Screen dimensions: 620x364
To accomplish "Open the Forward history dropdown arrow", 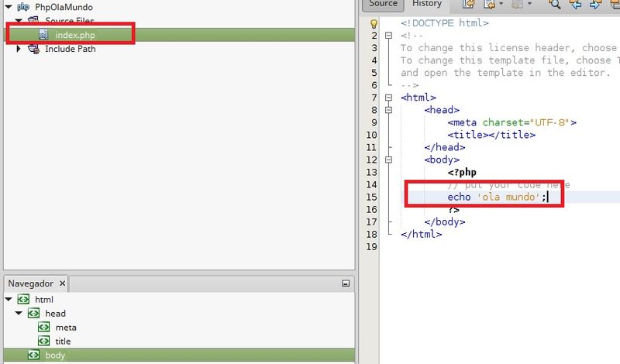I will (529, 4).
